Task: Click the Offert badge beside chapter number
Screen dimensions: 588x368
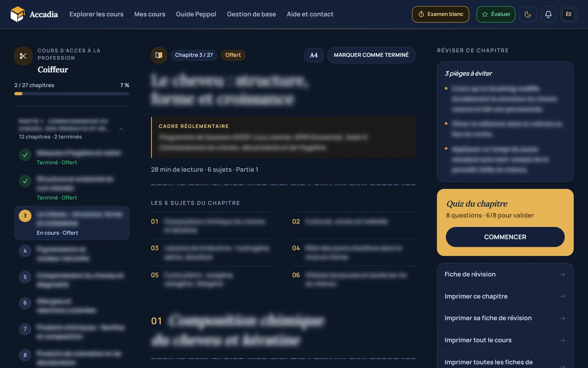Action: 233,55
